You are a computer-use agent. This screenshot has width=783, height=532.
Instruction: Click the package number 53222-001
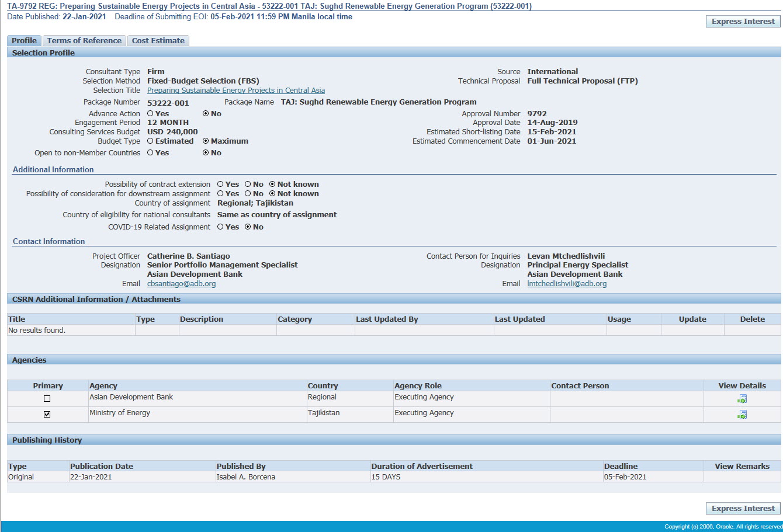[168, 103]
